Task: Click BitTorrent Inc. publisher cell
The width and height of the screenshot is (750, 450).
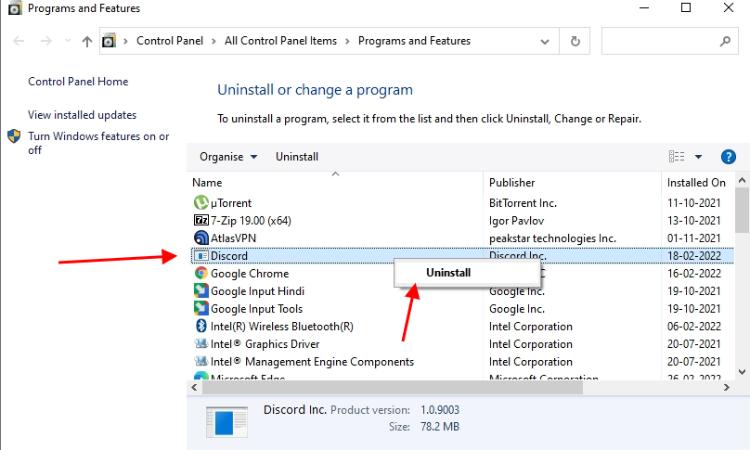Action: click(523, 203)
